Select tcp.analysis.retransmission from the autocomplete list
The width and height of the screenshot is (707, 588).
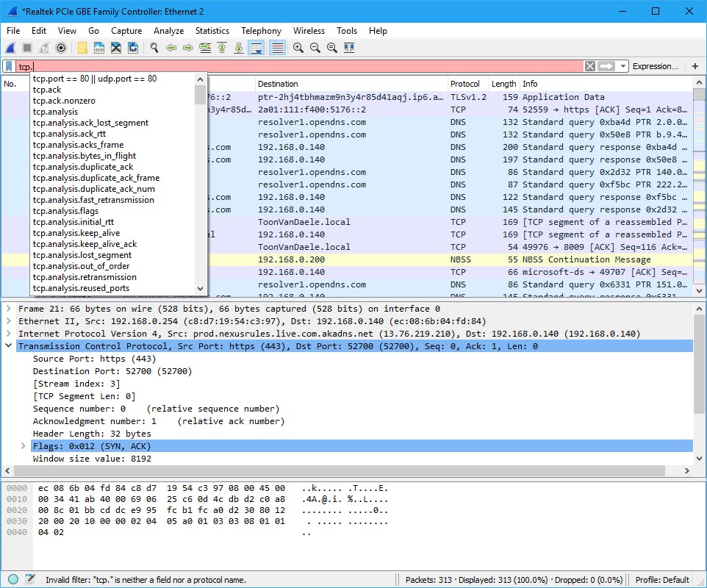(85, 277)
